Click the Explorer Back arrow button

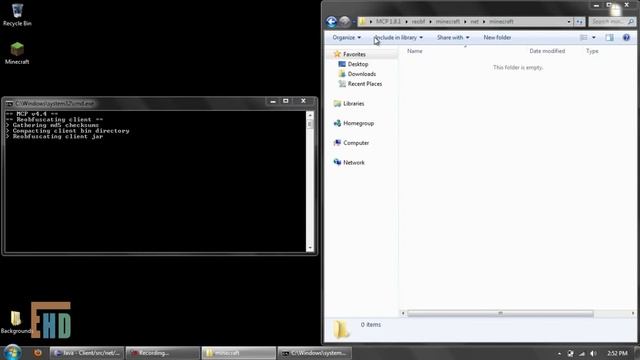pyautogui.click(x=331, y=22)
